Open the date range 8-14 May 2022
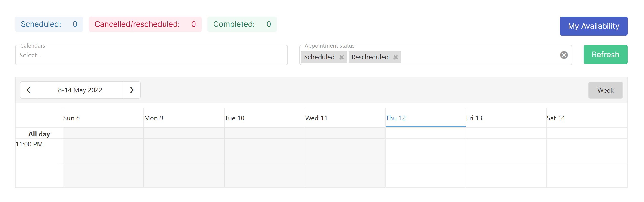644x202 pixels. pyautogui.click(x=80, y=90)
